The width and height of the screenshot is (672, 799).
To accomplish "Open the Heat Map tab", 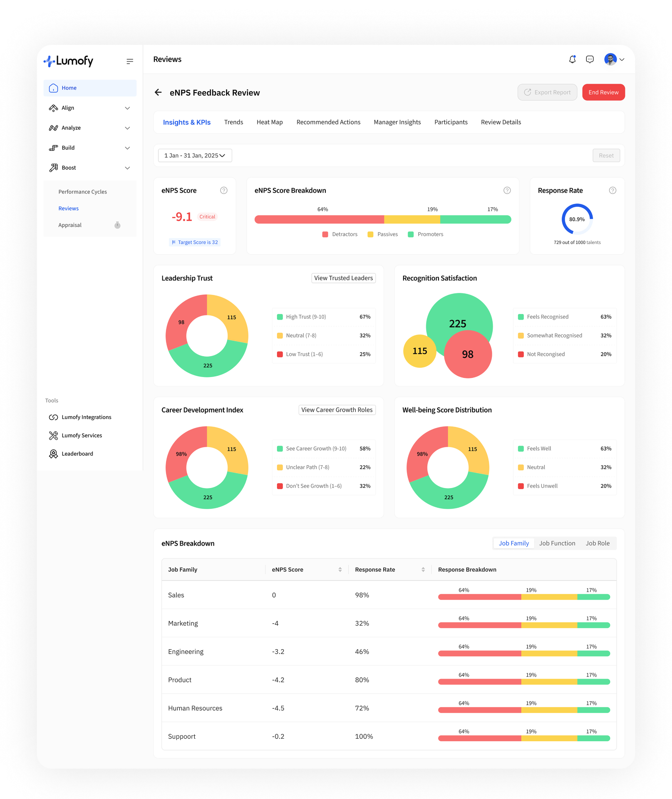I will tap(270, 122).
